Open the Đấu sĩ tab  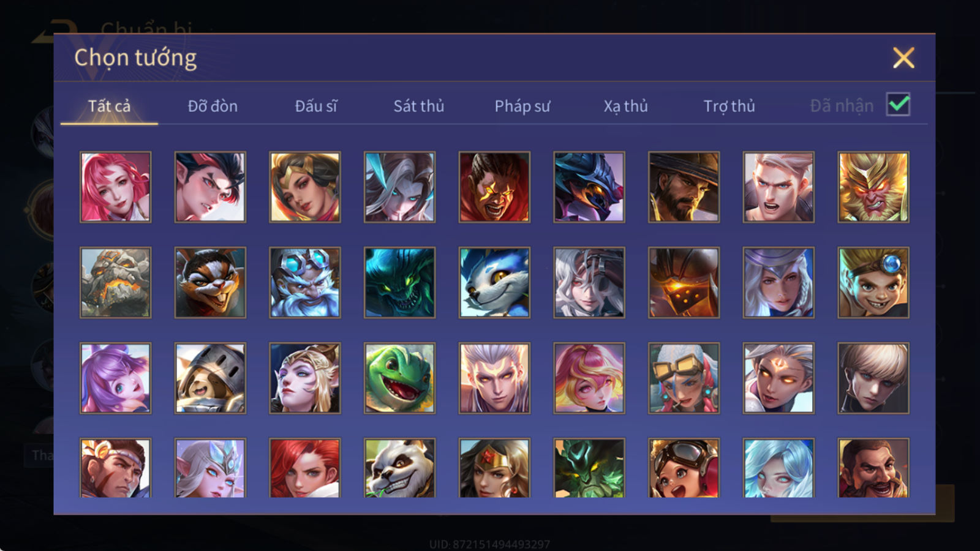pos(315,106)
